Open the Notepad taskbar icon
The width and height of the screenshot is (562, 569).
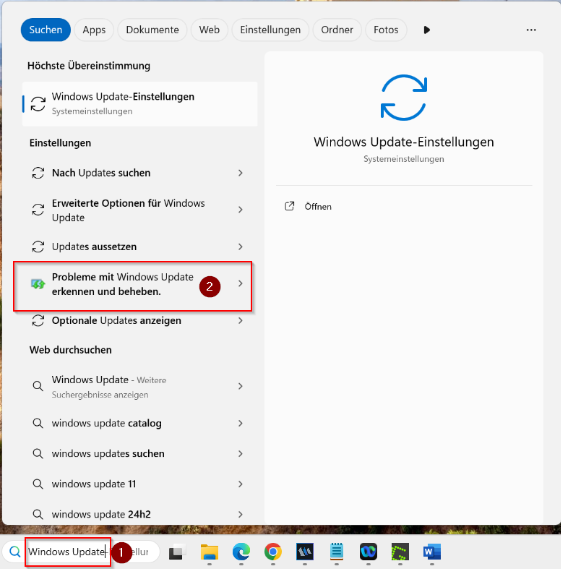point(336,552)
